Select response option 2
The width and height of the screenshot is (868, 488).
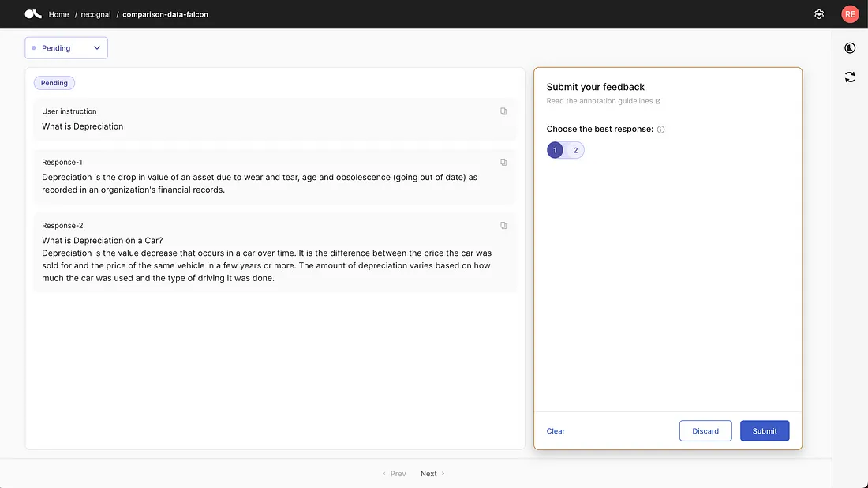tap(575, 150)
